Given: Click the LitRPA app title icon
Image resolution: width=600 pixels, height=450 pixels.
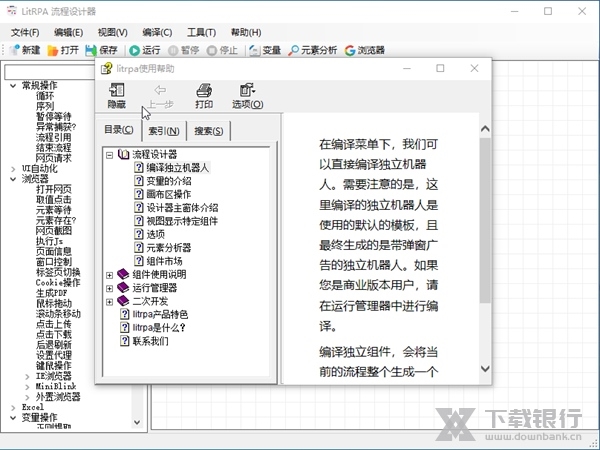Looking at the screenshot, I should pos(12,11).
